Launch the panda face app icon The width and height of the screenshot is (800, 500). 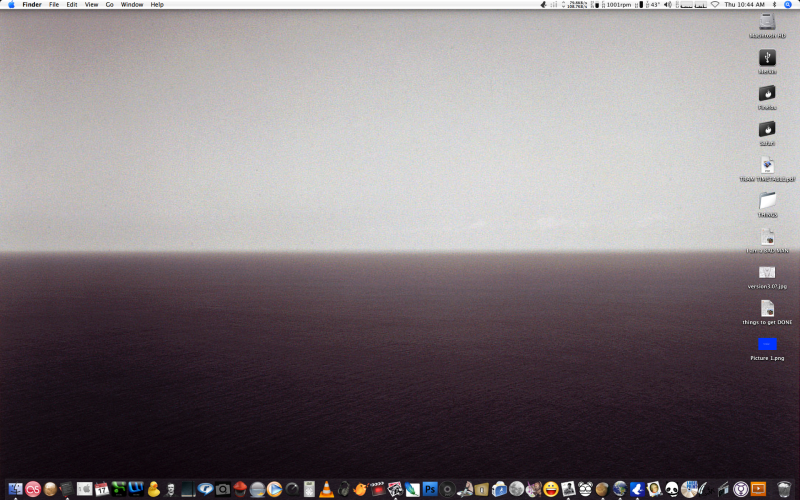point(671,489)
